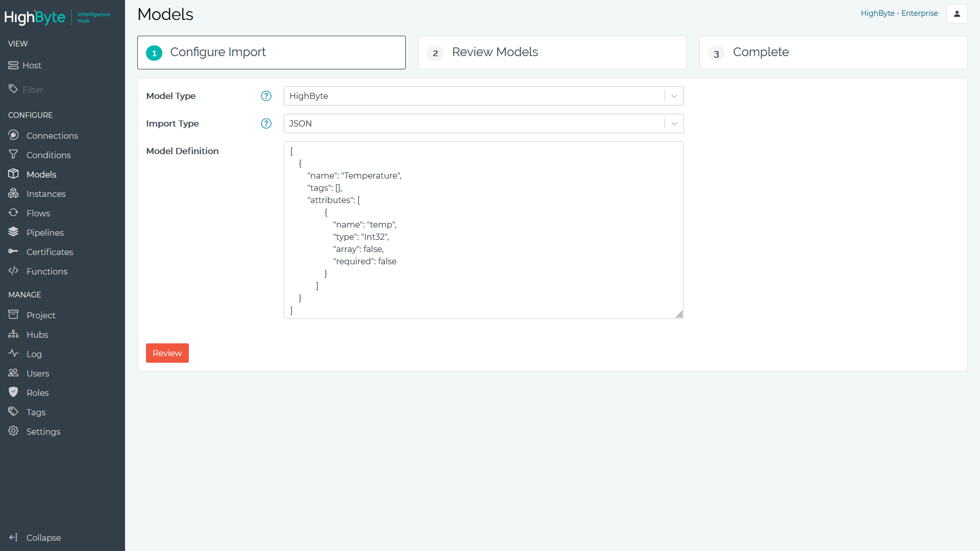This screenshot has width=980, height=551.
Task: Open Hubs in the sidebar
Action: (x=37, y=335)
